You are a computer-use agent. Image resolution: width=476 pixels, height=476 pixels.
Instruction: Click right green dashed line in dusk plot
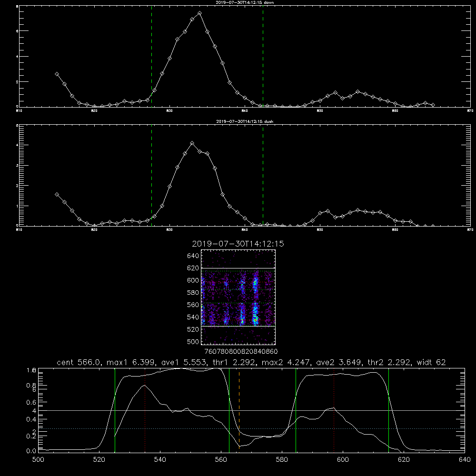pos(263,175)
